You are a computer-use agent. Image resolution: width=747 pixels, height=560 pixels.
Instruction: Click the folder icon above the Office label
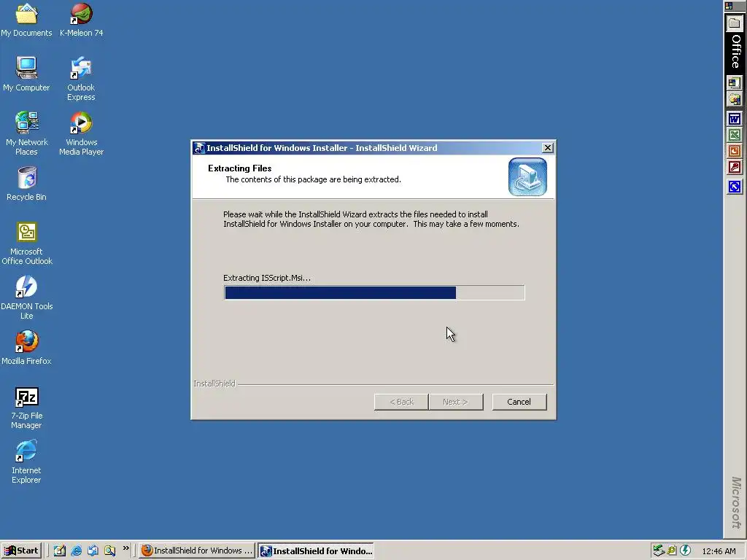click(x=734, y=23)
